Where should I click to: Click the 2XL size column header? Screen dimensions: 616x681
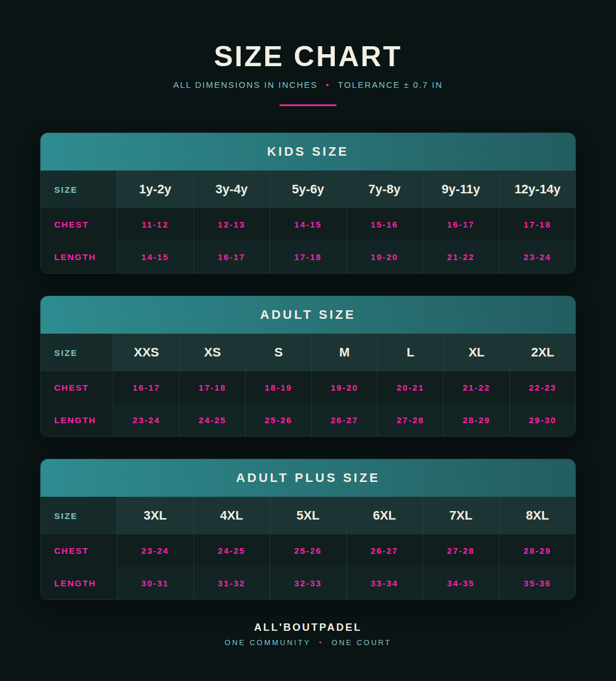click(542, 352)
